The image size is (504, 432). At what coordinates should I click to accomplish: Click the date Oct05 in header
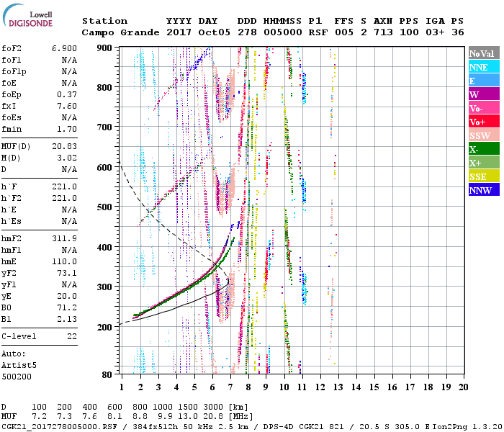(214, 32)
